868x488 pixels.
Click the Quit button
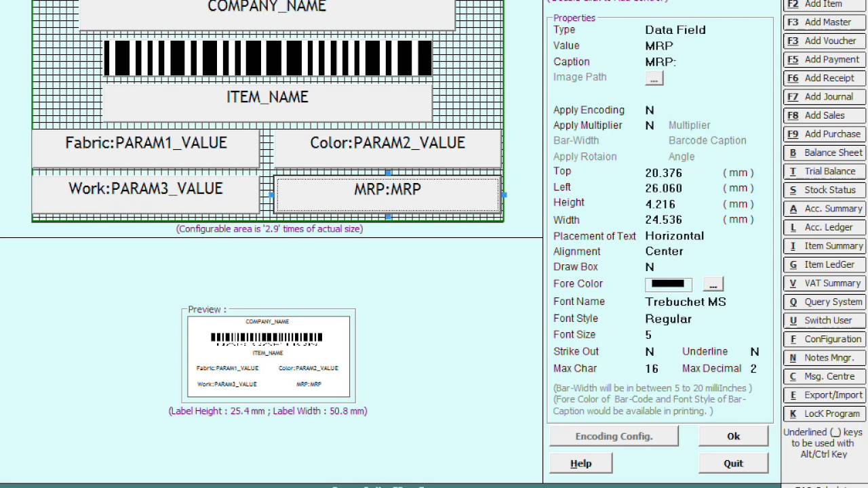[733, 464]
